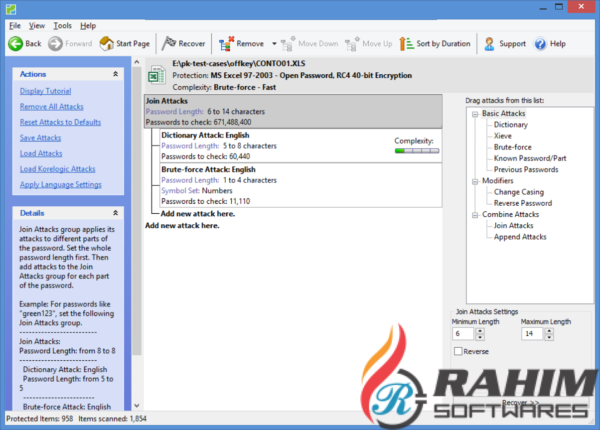Click Reset Attacks to Defaults link

pos(60,122)
